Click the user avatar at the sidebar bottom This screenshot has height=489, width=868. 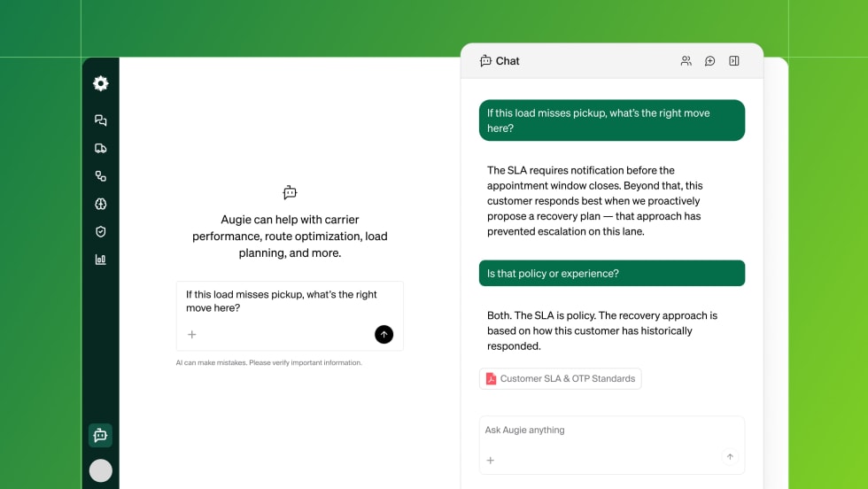click(x=101, y=470)
